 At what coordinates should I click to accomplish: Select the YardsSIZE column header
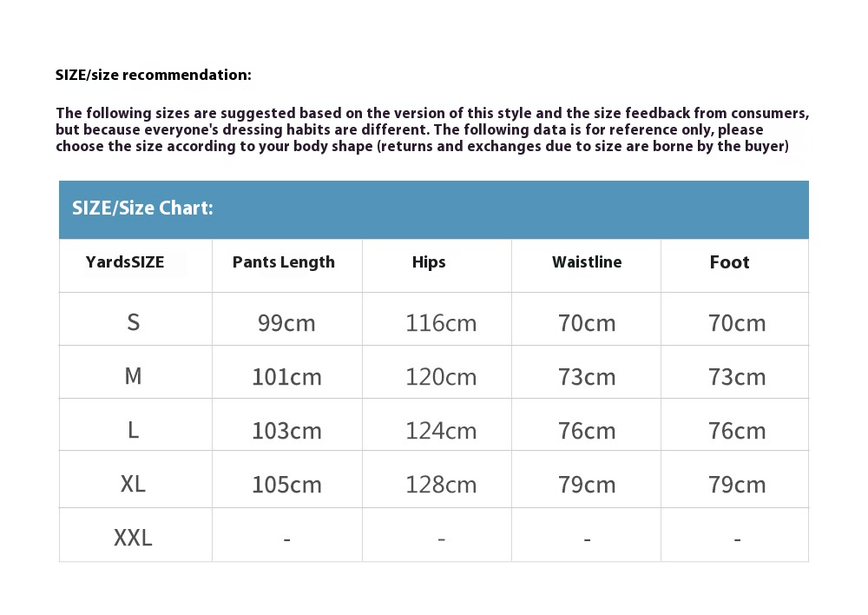(x=125, y=262)
